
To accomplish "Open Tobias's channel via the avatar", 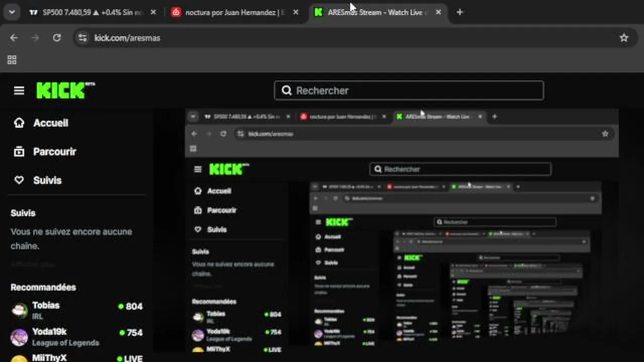I will coord(20,310).
